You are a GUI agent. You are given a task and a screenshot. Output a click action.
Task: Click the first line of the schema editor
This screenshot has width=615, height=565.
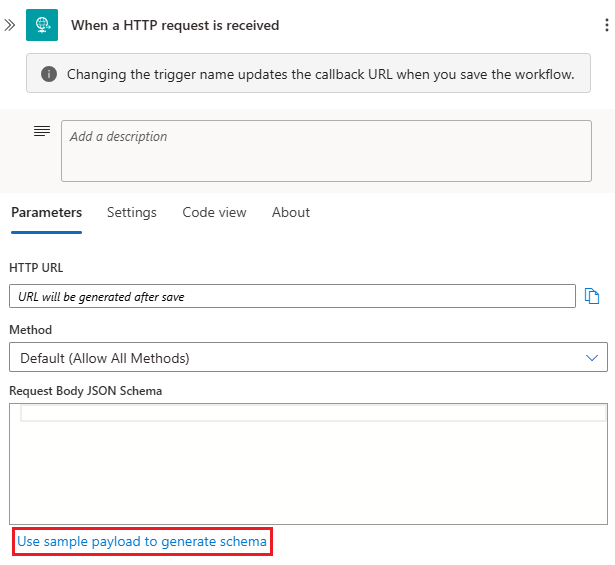pyautogui.click(x=312, y=413)
